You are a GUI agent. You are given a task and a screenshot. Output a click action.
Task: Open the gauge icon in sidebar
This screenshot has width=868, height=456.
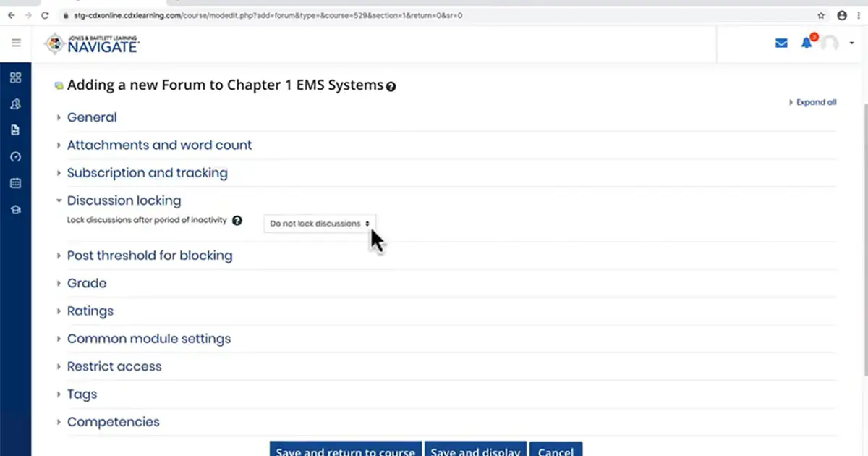click(15, 157)
